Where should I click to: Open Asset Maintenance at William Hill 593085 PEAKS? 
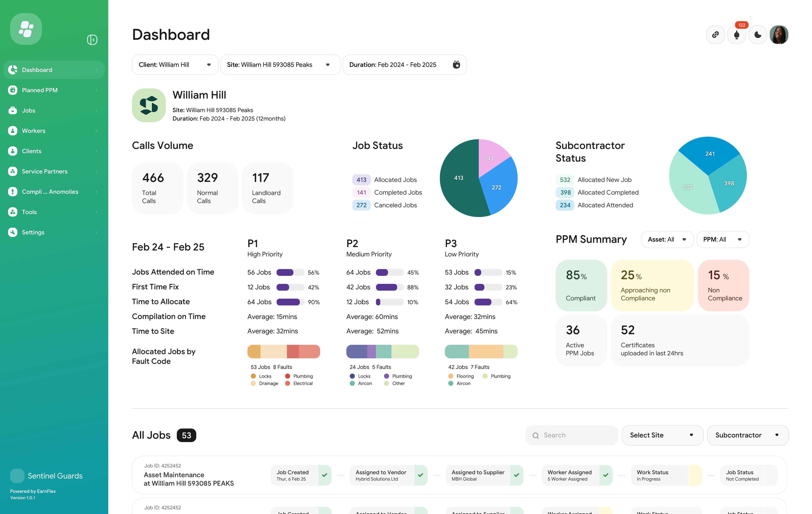tap(189, 479)
